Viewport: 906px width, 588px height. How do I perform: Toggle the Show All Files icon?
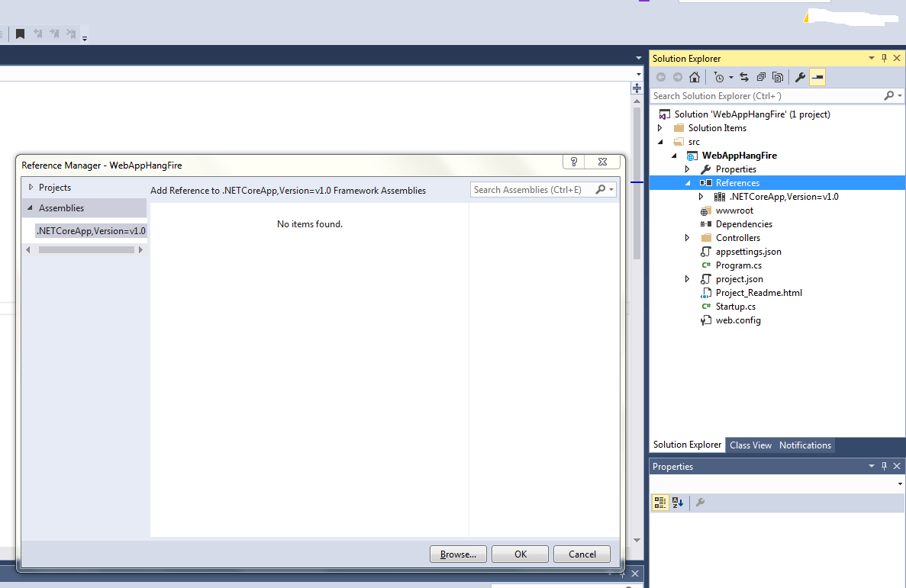click(778, 77)
